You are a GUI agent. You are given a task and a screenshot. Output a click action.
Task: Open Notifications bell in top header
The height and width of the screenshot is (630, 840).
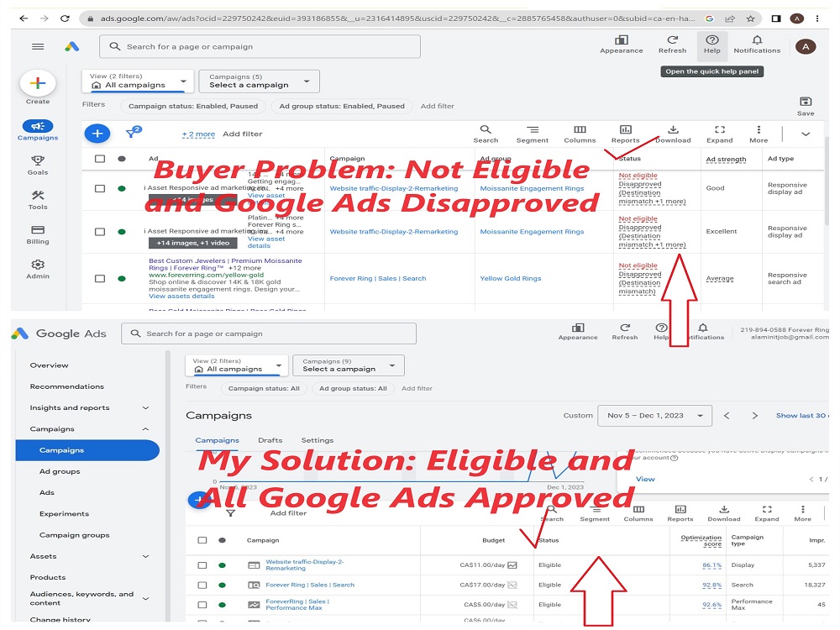[x=757, y=40]
